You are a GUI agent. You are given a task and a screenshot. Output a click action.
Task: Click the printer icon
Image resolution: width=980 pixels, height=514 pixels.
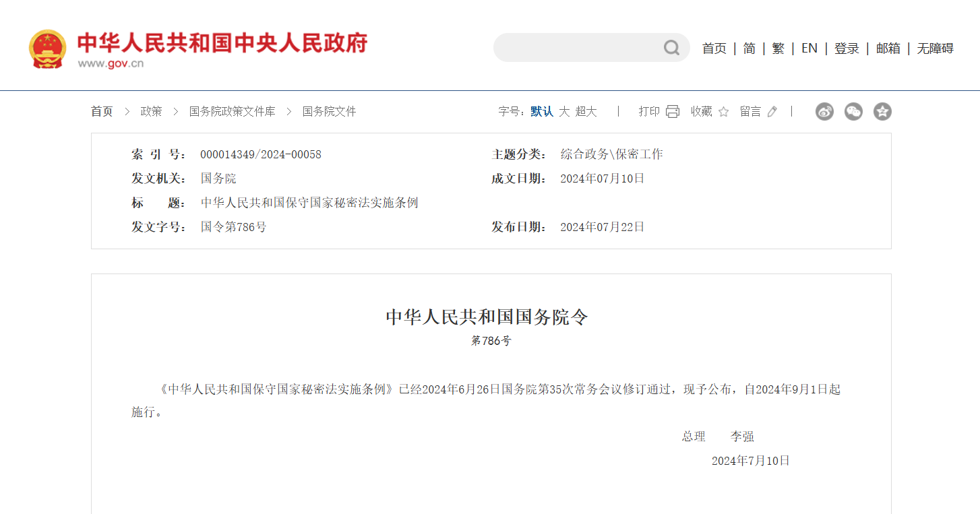coord(672,112)
